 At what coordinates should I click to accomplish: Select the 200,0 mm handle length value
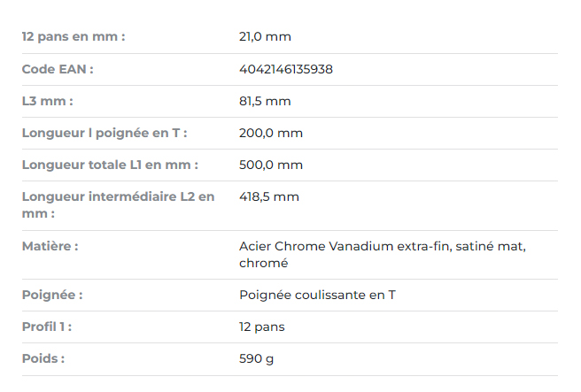[x=271, y=133]
